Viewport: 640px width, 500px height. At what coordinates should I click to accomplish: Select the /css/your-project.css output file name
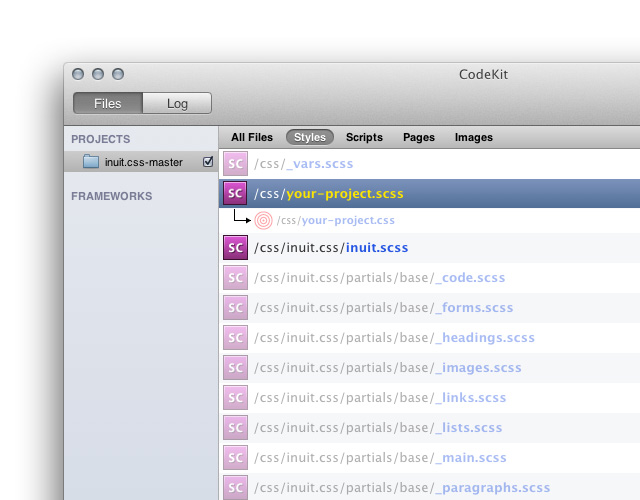[336, 220]
